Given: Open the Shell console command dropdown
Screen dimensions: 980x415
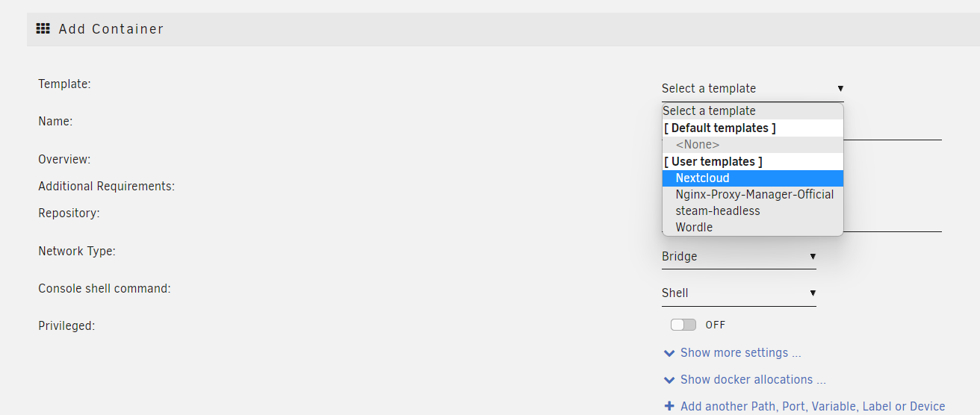Looking at the screenshot, I should click(x=739, y=293).
